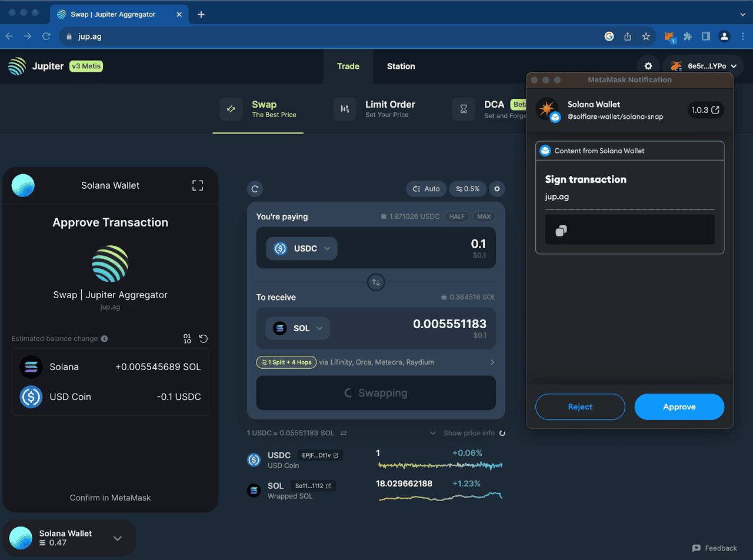Reject the MetaMask sign transaction request
Screen dimensions: 753x560
(x=580, y=407)
